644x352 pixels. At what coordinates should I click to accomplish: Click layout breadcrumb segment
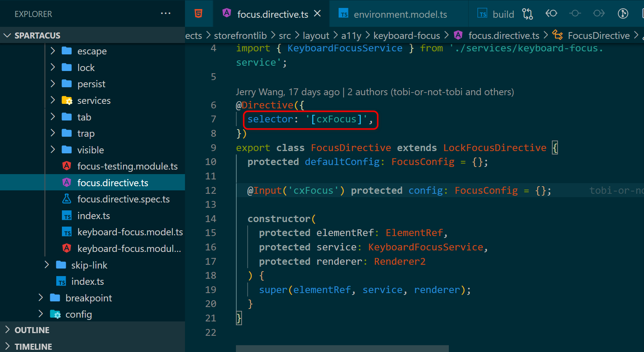click(316, 36)
